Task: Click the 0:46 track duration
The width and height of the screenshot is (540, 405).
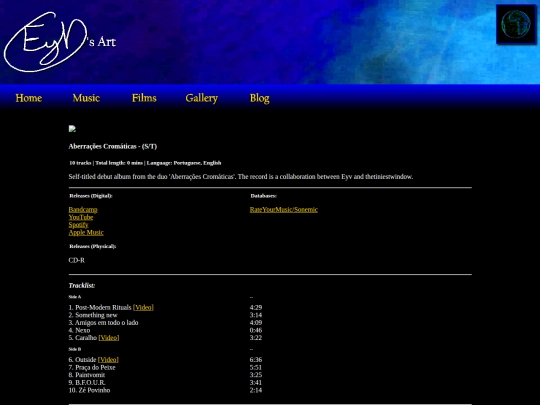Action: tap(256, 330)
